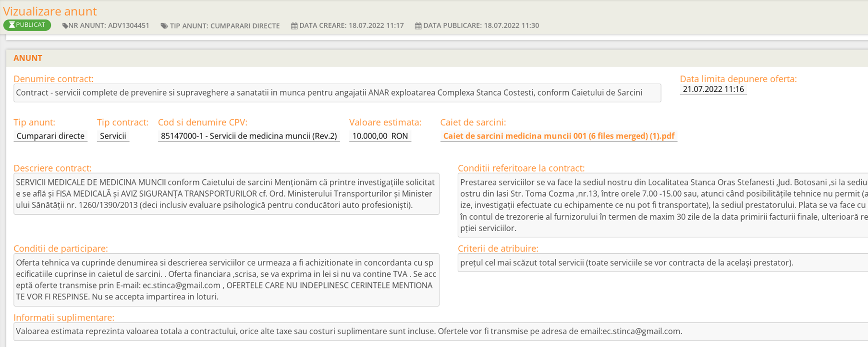The height and width of the screenshot is (347, 868).
Task: Click the Descriere contract label
Action: 52,168
